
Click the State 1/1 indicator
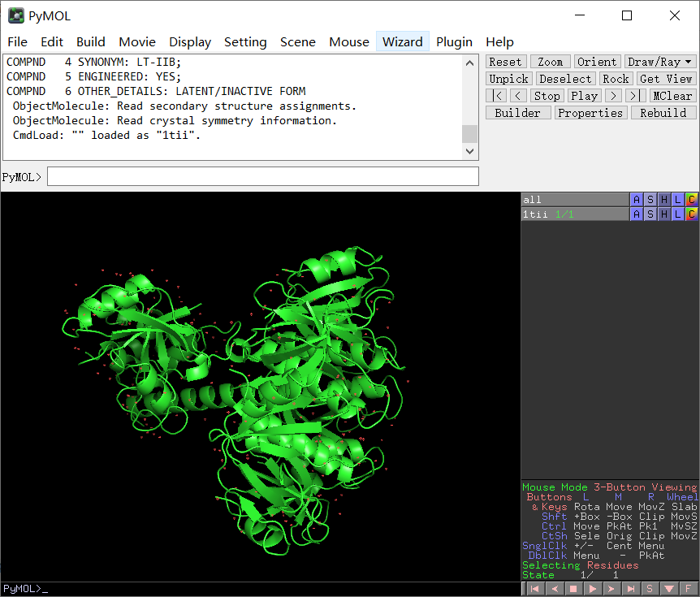coord(571,575)
